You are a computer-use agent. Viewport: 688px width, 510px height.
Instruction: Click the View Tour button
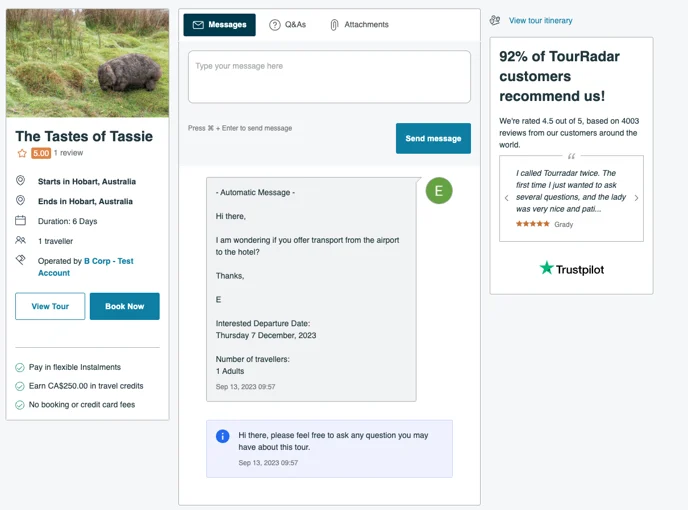click(50, 306)
